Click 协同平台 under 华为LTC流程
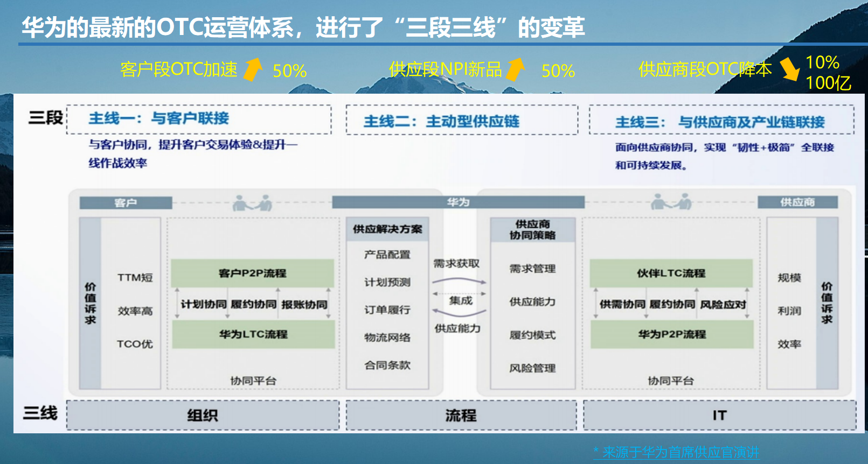 coord(253,381)
